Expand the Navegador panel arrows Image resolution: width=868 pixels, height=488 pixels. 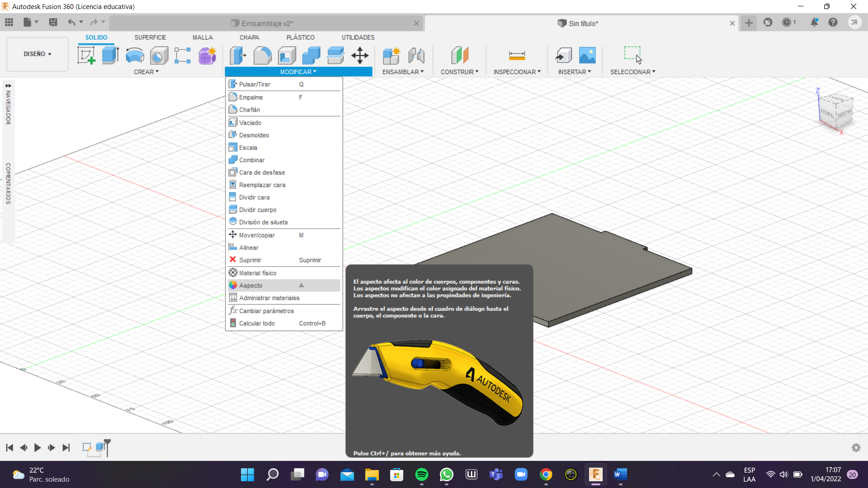point(8,85)
